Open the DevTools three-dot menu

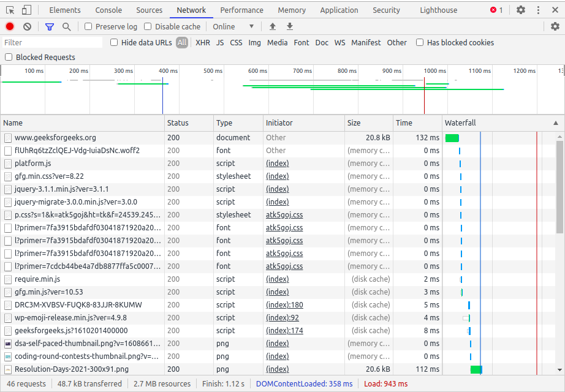[539, 10]
